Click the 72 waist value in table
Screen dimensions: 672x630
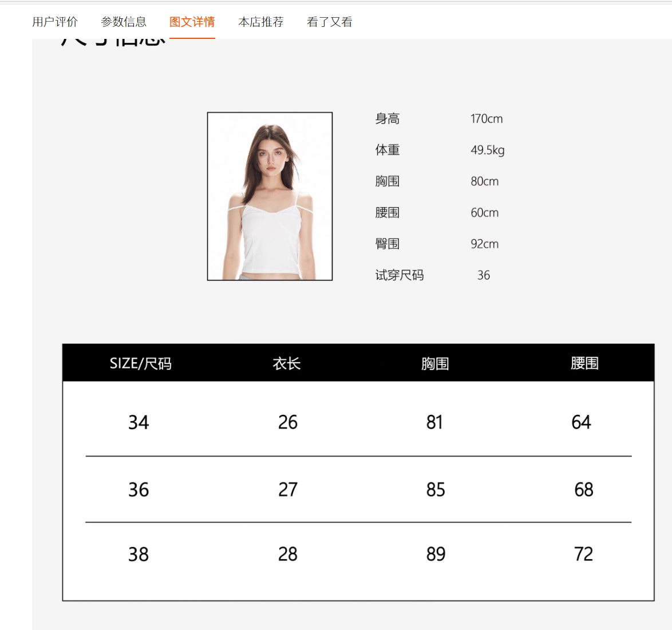[x=583, y=554]
